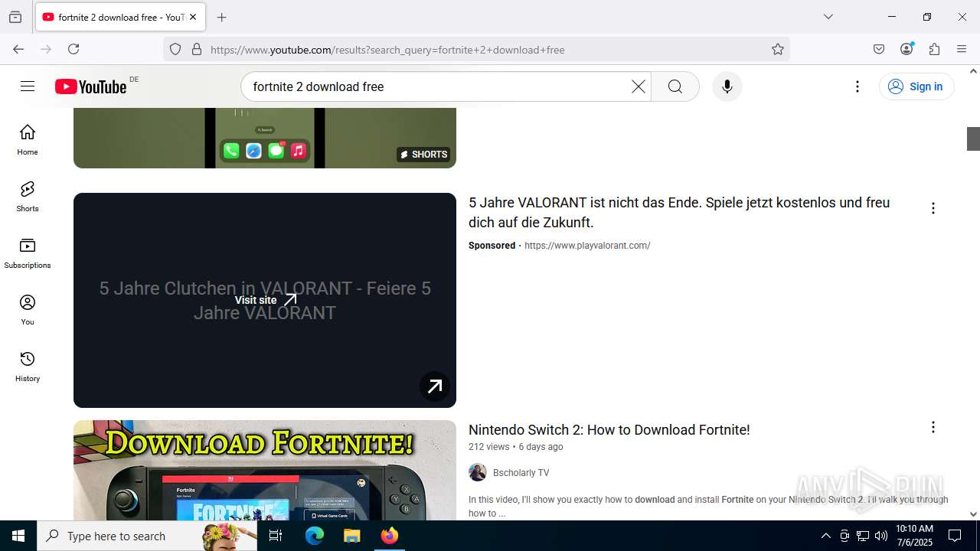Open the Firefox application menu

(x=962, y=49)
